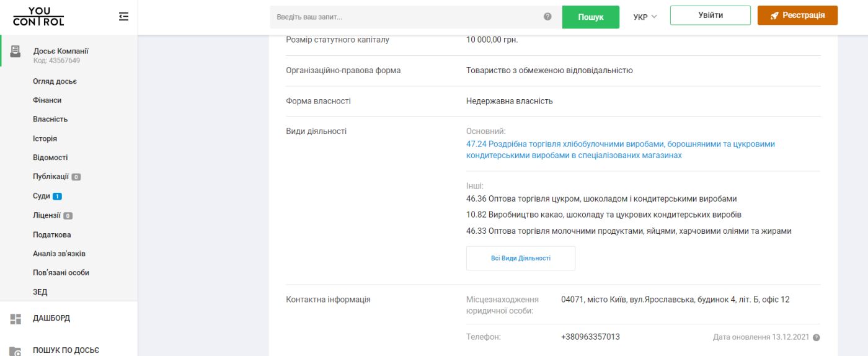Click the Форма власності label
868x356 pixels.
tap(318, 100)
